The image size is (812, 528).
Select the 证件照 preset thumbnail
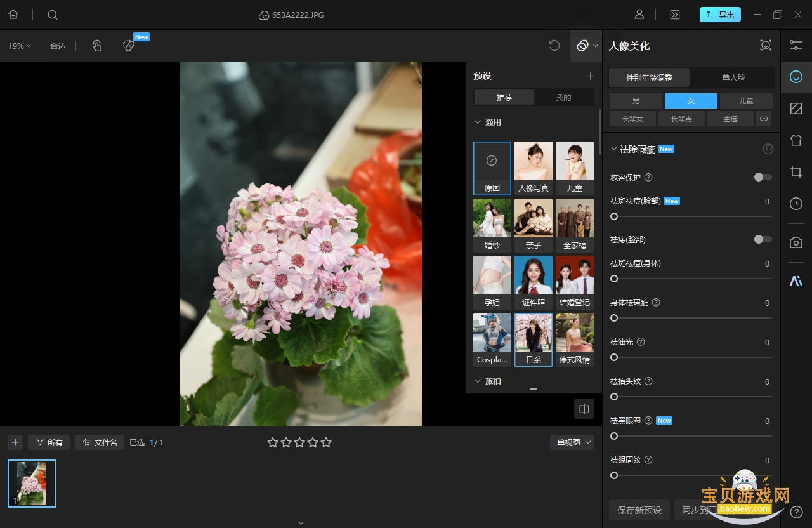[x=534, y=282]
